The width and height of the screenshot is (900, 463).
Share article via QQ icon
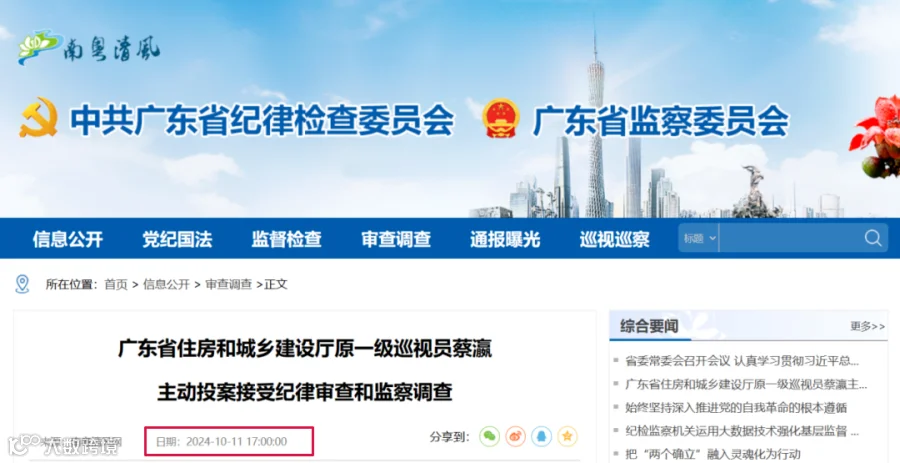pos(541,437)
